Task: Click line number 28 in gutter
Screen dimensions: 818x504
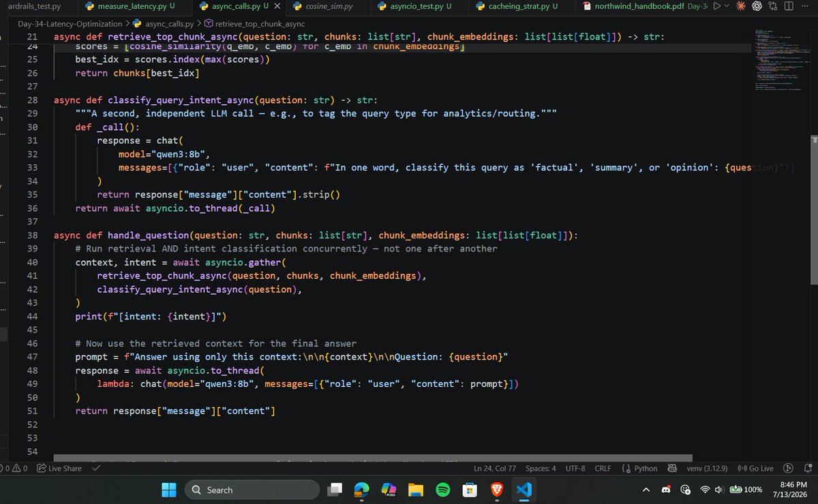Action: [x=32, y=100]
